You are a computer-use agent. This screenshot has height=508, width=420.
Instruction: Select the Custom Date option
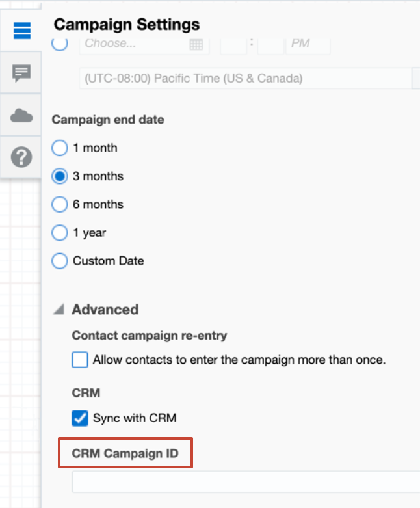tap(60, 261)
